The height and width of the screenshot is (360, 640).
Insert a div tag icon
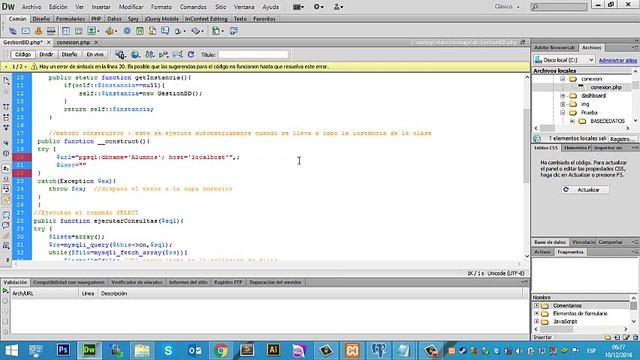(78, 31)
